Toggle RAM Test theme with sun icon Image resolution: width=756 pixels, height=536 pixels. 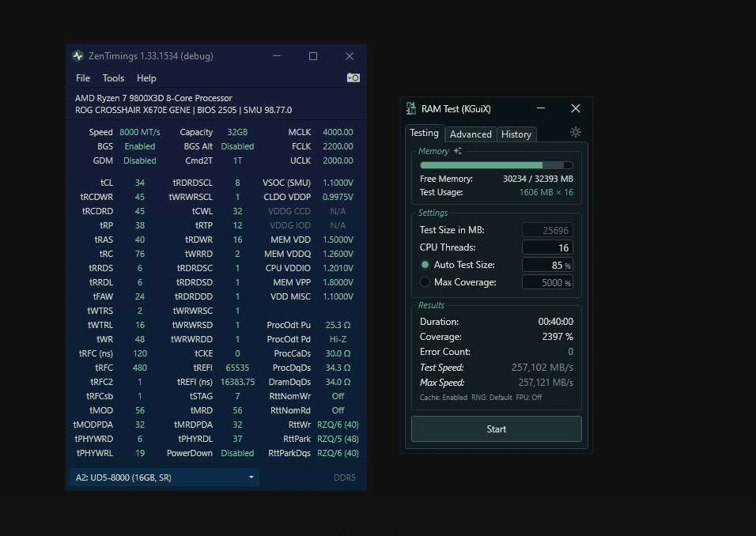point(575,132)
